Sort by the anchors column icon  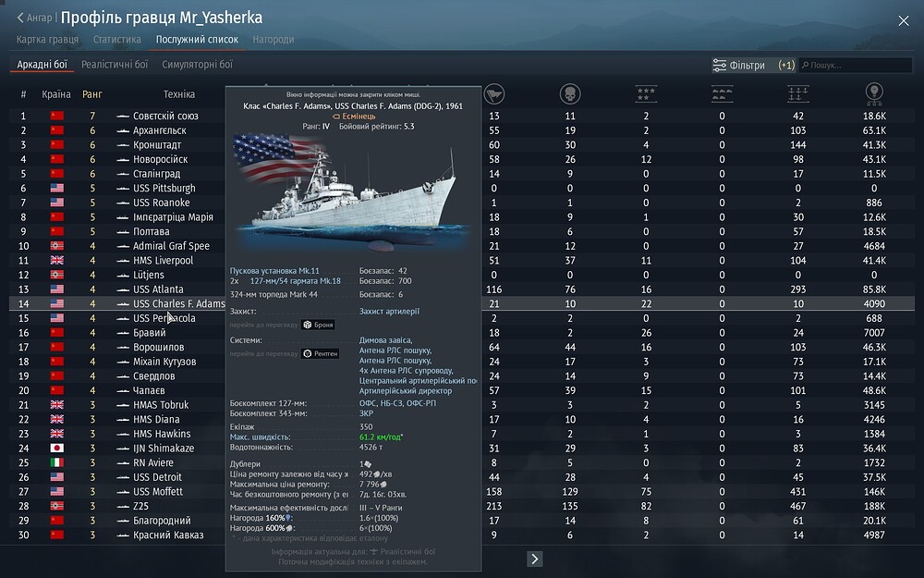[798, 93]
